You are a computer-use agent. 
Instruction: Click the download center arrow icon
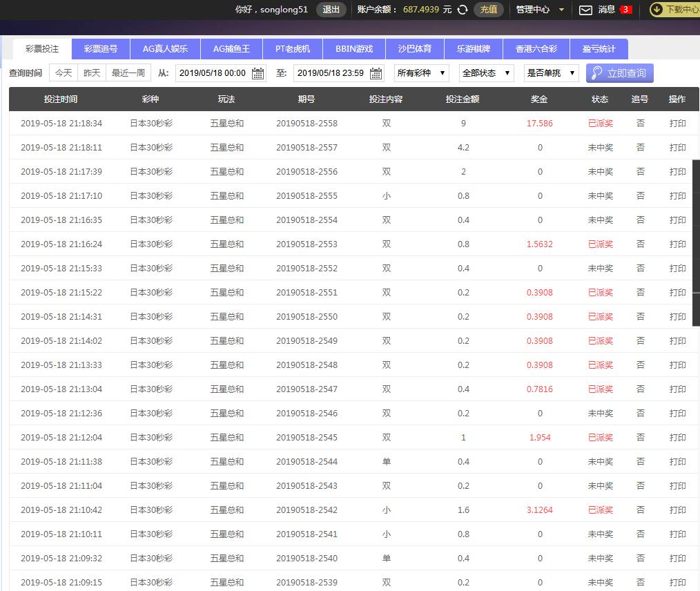(x=657, y=10)
